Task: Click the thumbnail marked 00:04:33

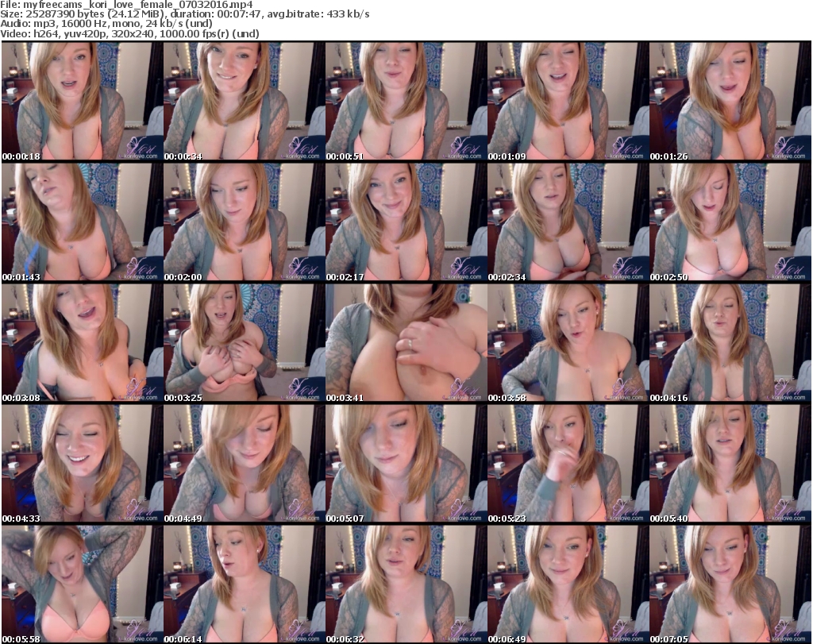Action: point(81,463)
